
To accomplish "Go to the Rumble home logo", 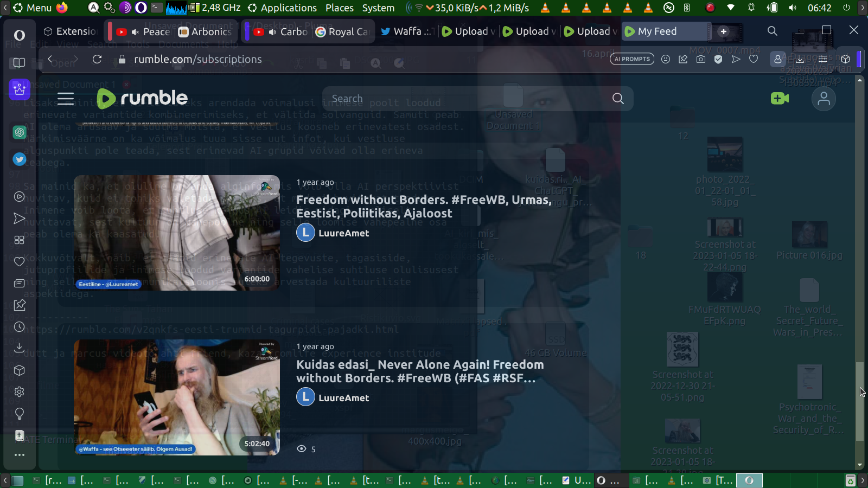I will tap(142, 98).
